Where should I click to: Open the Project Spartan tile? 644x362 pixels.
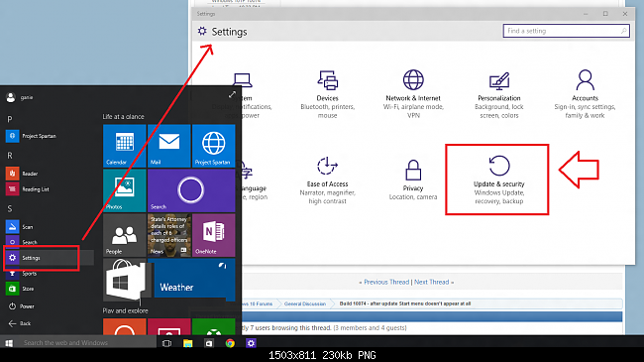click(x=214, y=146)
